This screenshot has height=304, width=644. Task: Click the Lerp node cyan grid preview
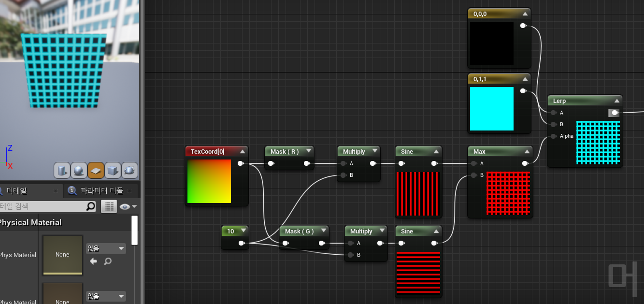pos(598,142)
